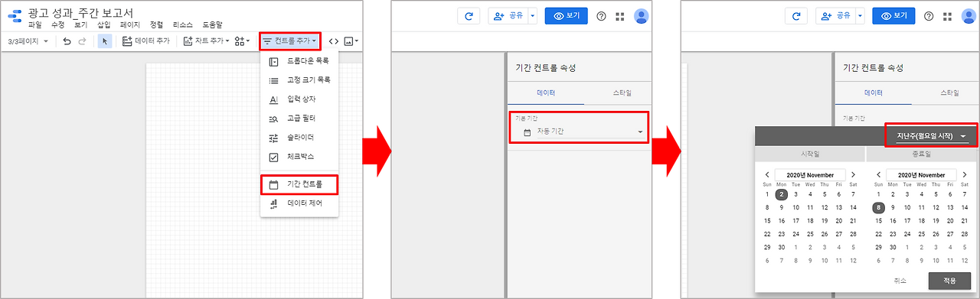Open the 삽입 menu
Image resolution: width=980 pixels, height=299 pixels.
[x=104, y=25]
